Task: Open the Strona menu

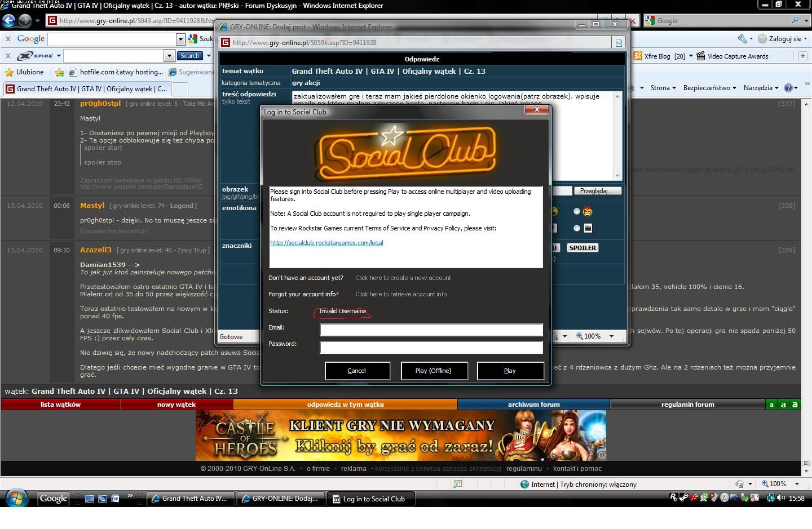Action: tap(663, 88)
